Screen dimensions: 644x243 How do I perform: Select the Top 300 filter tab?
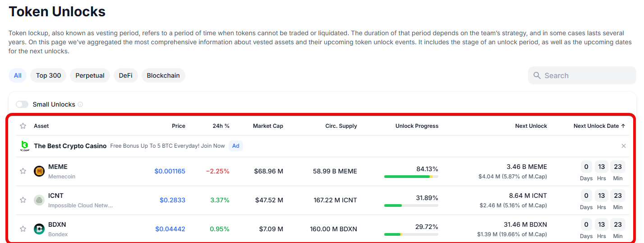pos(48,75)
